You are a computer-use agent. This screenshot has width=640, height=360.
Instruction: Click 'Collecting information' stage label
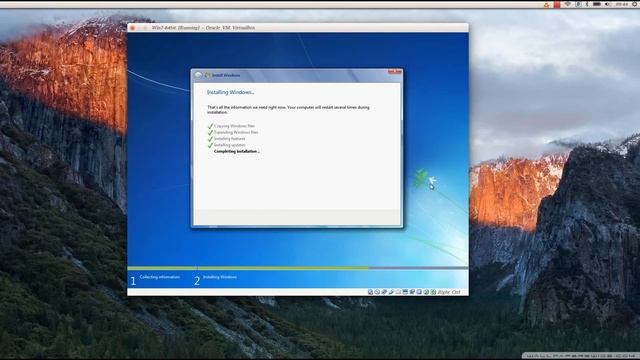[x=160, y=277]
